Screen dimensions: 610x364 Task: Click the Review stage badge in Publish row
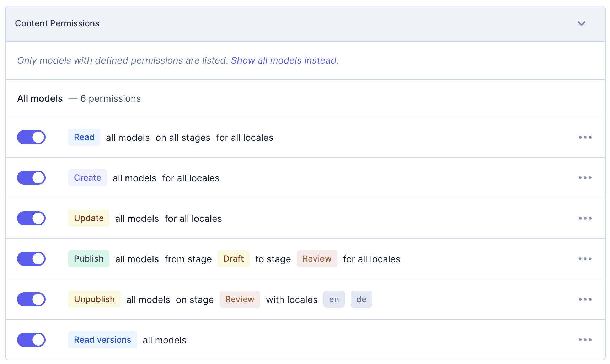point(317,259)
